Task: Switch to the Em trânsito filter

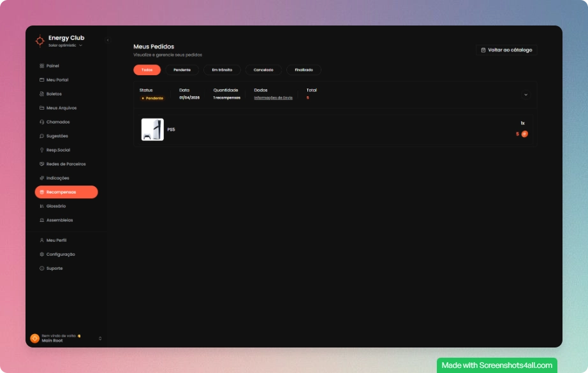Action: pos(222,70)
